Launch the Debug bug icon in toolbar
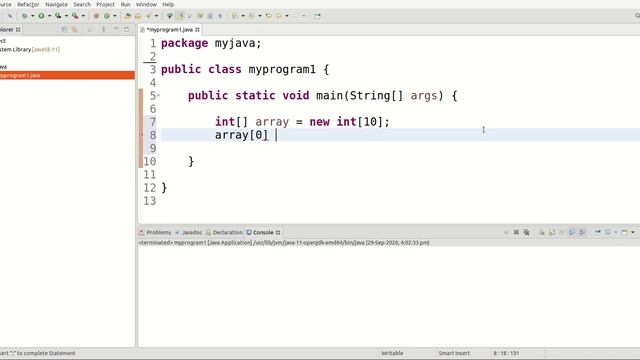 (24, 16)
